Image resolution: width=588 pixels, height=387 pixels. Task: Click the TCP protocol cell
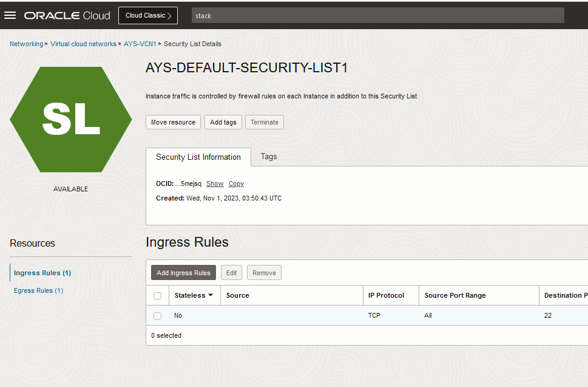(x=374, y=315)
